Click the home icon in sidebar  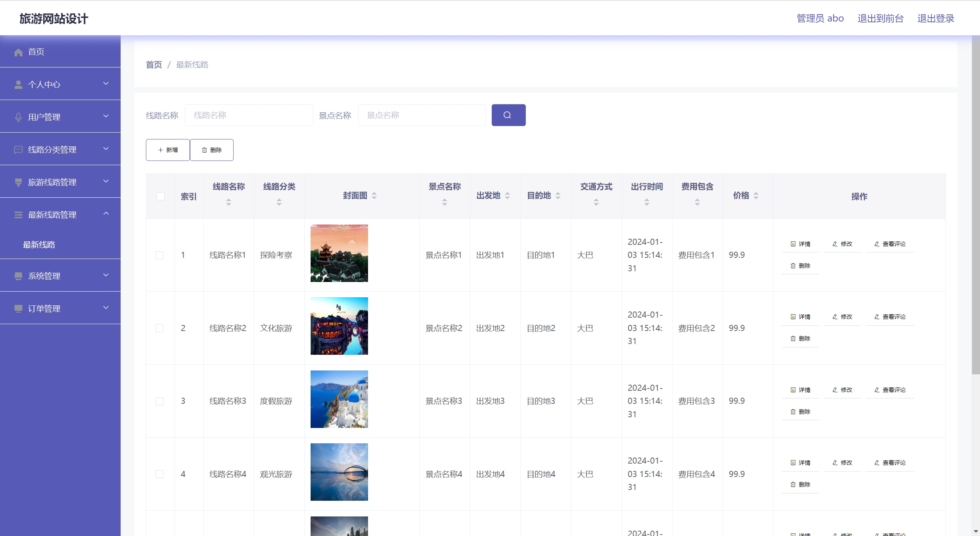[x=18, y=52]
